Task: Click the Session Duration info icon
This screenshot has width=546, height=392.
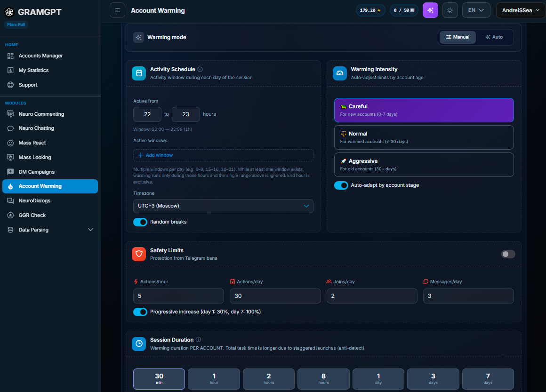Action: click(199, 339)
